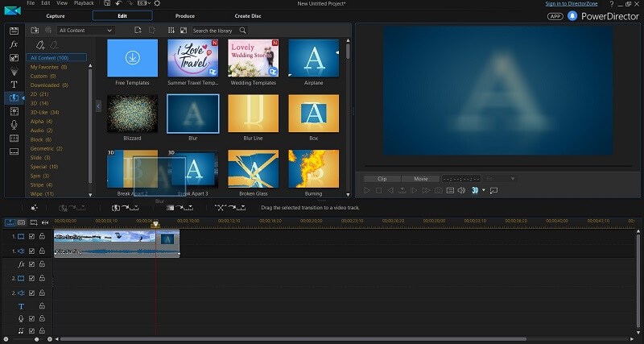Open the View menu
644x344 pixels.
pyautogui.click(x=62, y=3)
